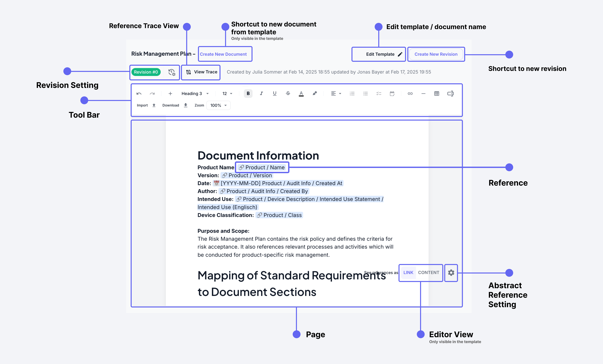Viewport: 603px width, 364px height.
Task: Open the font size 12 dropdown
Action: pos(226,93)
